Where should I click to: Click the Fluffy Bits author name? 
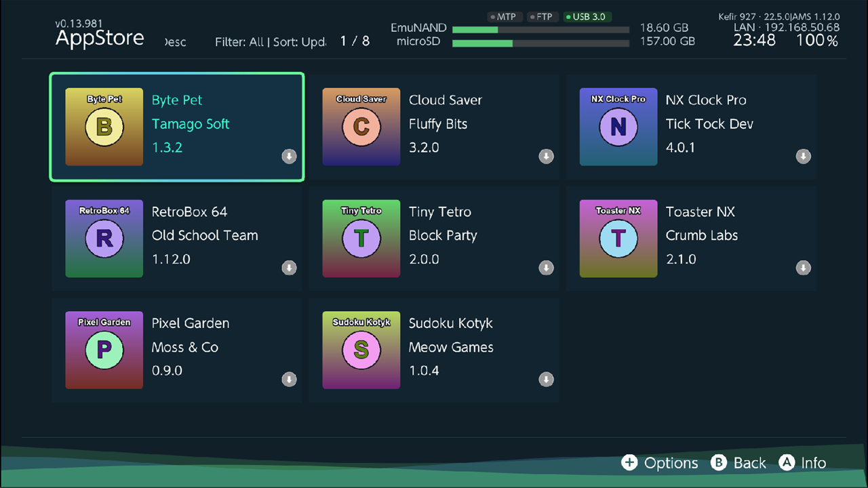coord(438,124)
